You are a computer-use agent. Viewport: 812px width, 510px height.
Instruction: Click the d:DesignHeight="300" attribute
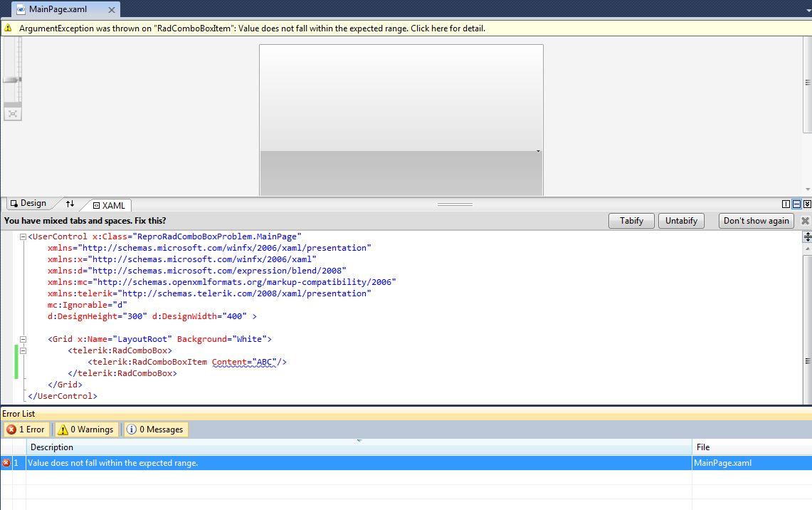click(x=97, y=317)
